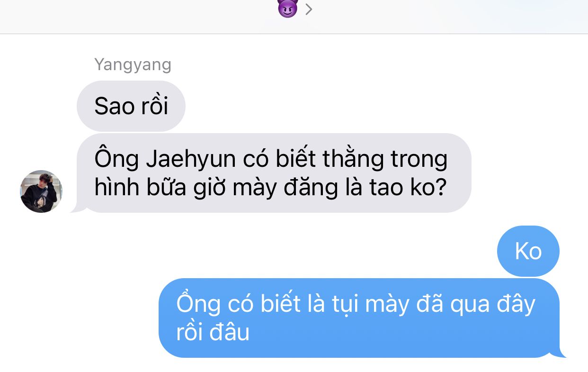Select the gray message mentioning Jaehyun
The width and height of the screenshot is (588, 372).
[271, 173]
